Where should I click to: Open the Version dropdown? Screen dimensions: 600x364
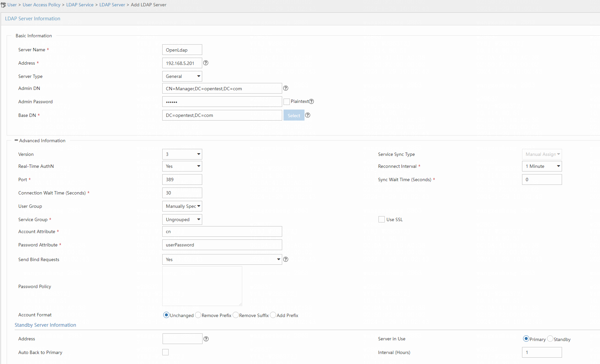coord(182,154)
